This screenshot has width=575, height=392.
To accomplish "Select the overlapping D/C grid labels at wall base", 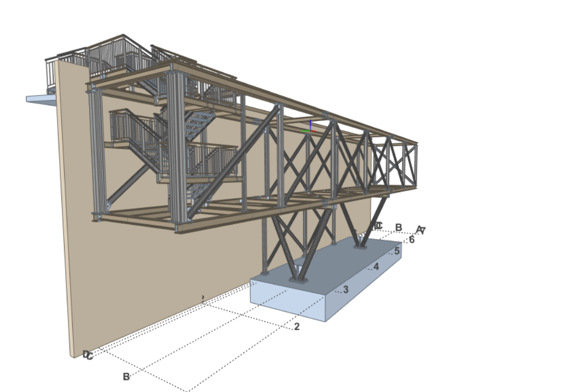I will 88,355.
